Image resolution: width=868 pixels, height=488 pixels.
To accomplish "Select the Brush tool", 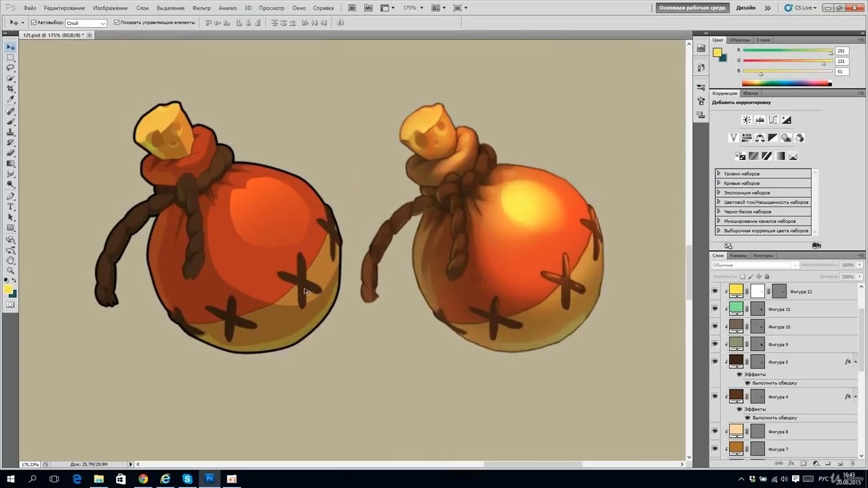I will (x=11, y=121).
